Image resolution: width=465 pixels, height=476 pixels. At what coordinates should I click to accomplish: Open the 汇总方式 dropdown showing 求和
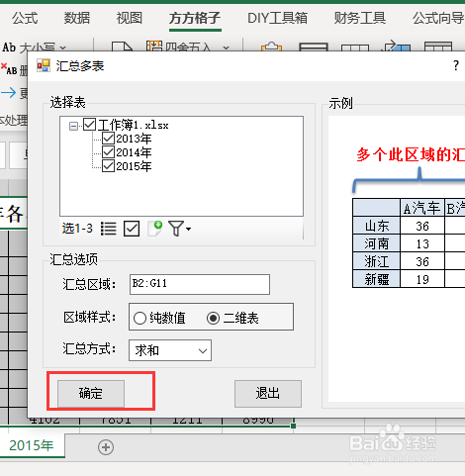[170, 350]
